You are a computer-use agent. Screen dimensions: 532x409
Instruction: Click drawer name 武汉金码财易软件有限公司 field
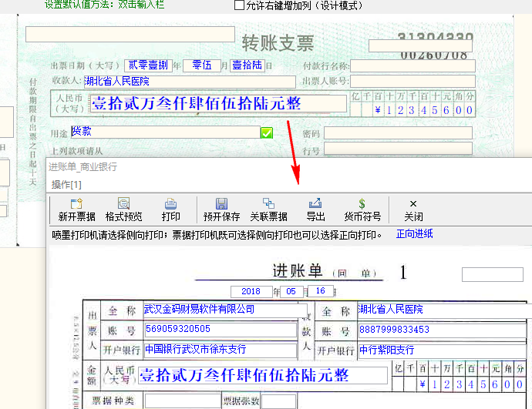click(x=225, y=310)
